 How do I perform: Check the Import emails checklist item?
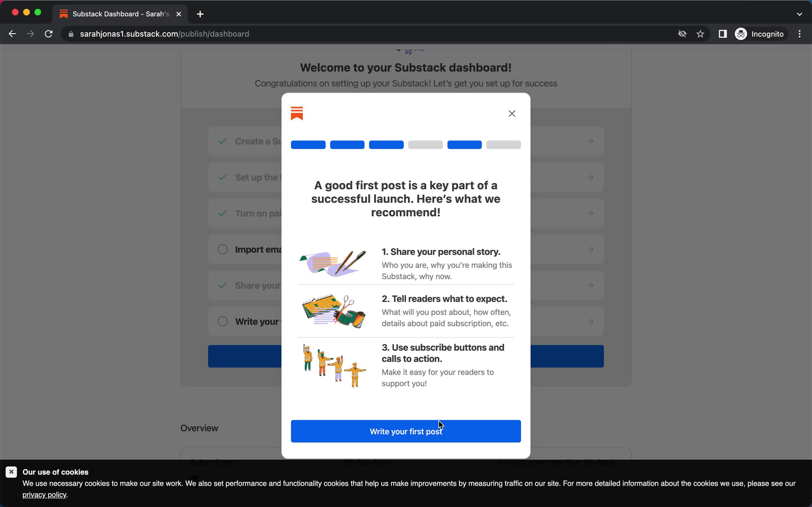click(x=223, y=249)
